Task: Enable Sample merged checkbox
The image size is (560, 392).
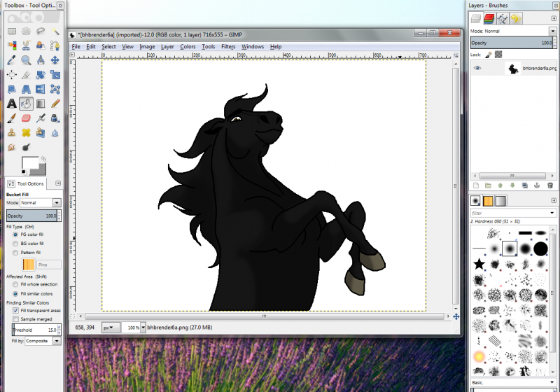Action: click(x=15, y=318)
